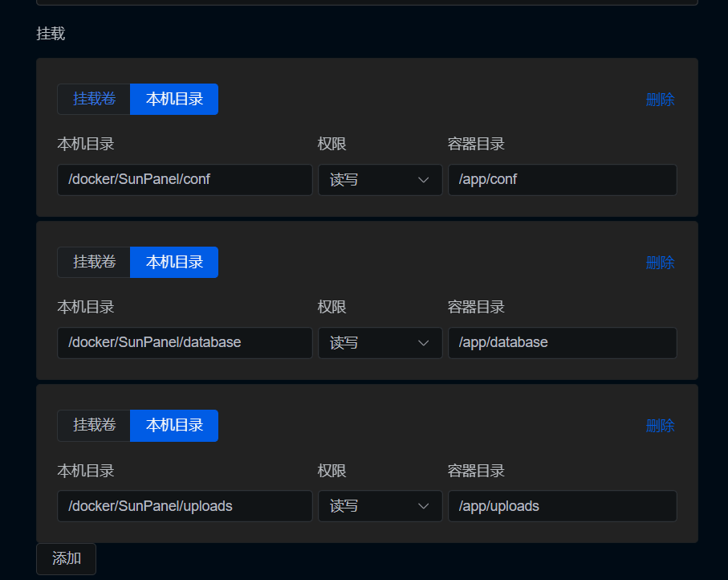This screenshot has height=580, width=728.
Task: Click the 容器目录 label above /app/conf
Action: point(476,145)
